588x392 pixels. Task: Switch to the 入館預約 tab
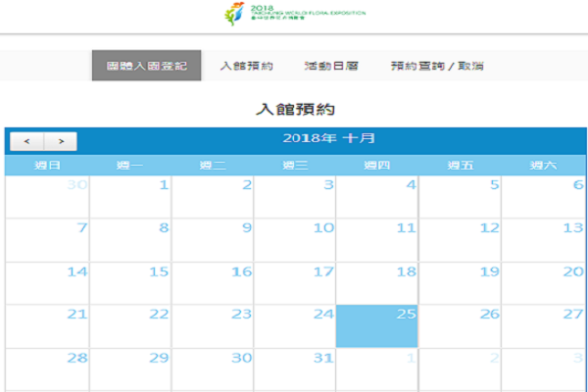point(246,66)
